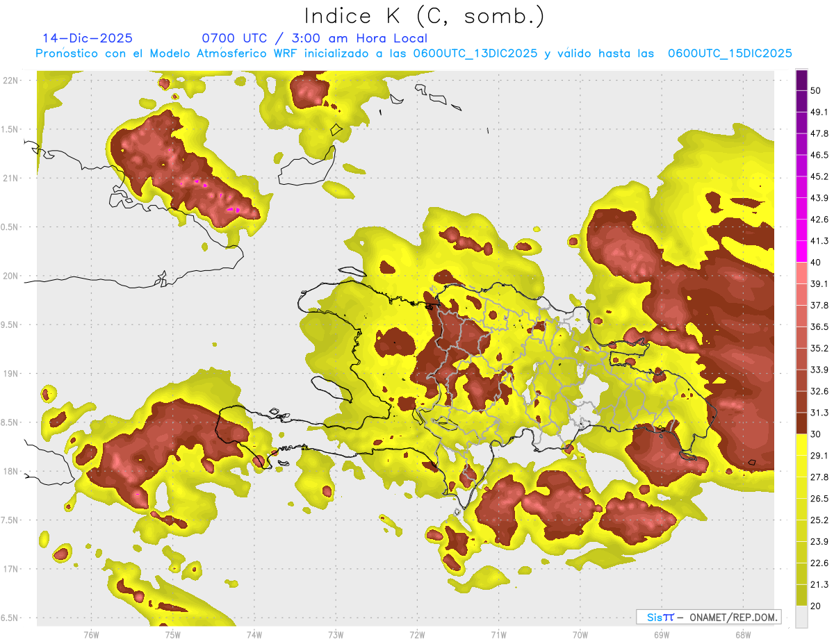
Task: Click the 68W longitude label
Action: [742, 635]
